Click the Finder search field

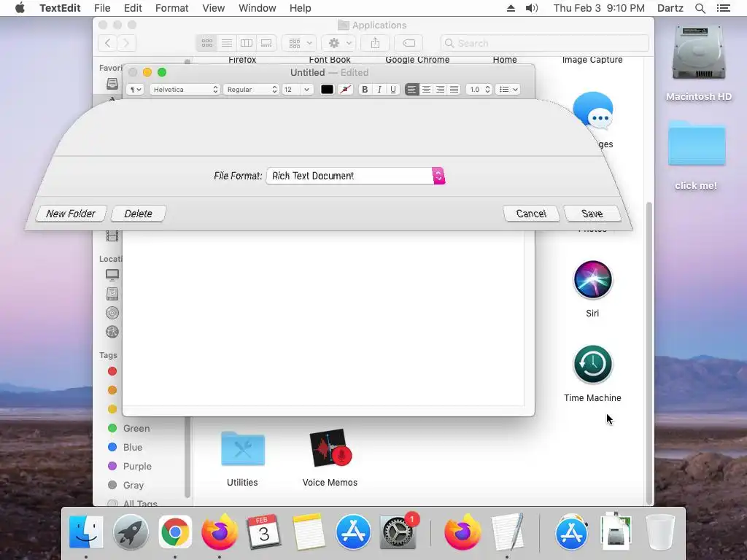click(544, 43)
